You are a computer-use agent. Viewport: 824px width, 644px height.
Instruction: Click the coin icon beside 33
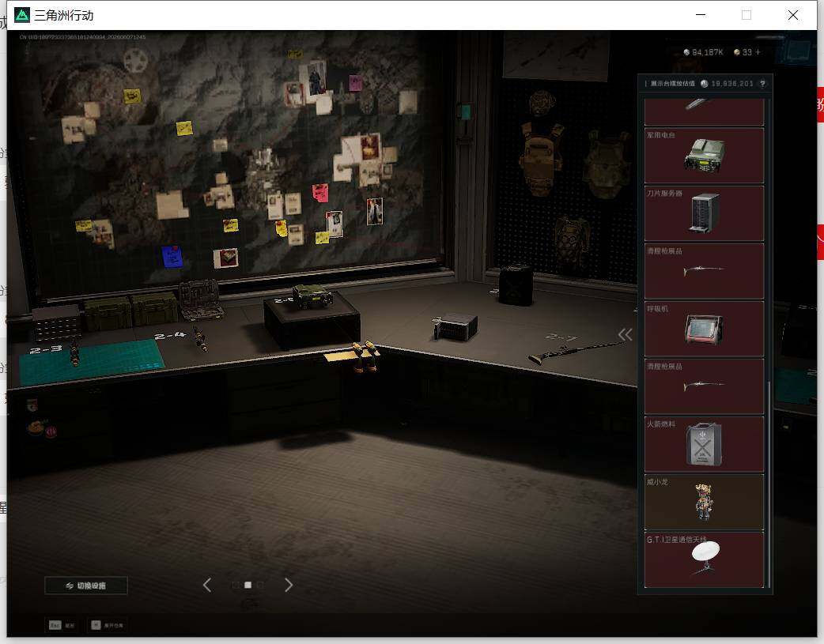[x=737, y=52]
